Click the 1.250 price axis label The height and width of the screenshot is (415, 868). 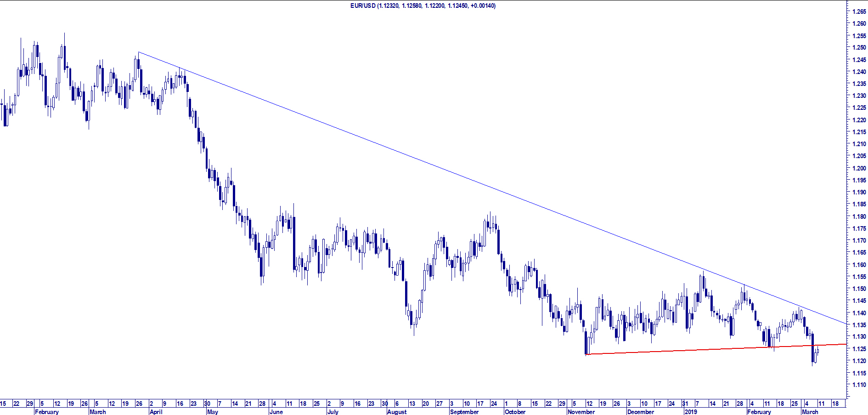(859, 47)
